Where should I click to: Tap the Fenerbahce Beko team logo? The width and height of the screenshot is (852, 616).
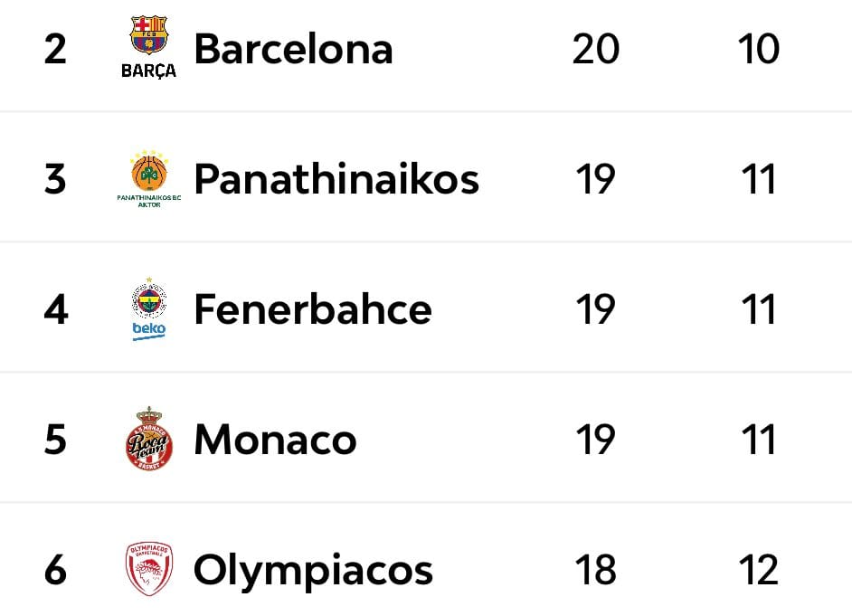click(x=149, y=309)
